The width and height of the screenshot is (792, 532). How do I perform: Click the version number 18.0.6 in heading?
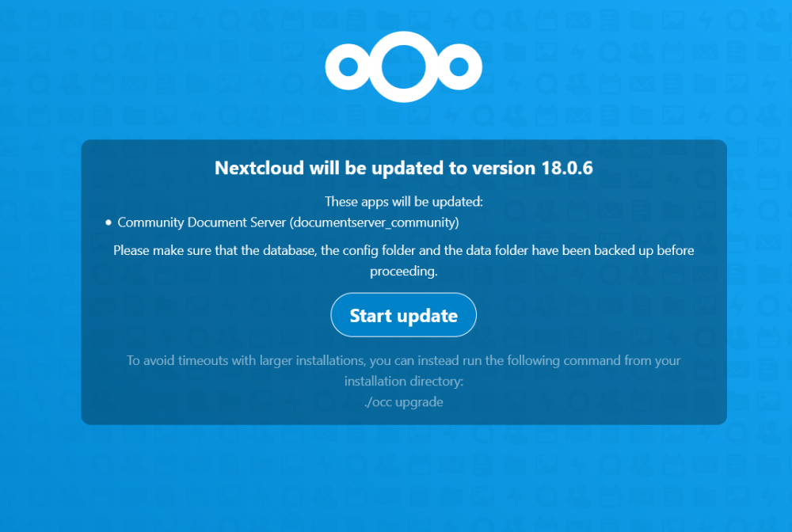click(567, 168)
